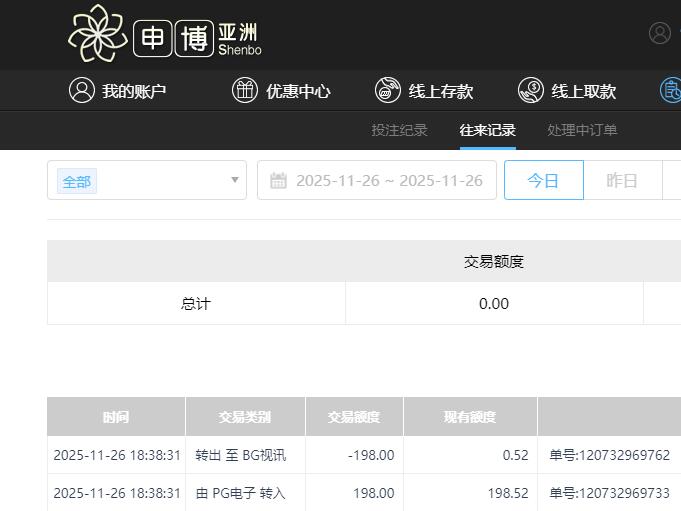Switch to 投注纪录 tab
This screenshot has height=511, width=681.
(400, 130)
